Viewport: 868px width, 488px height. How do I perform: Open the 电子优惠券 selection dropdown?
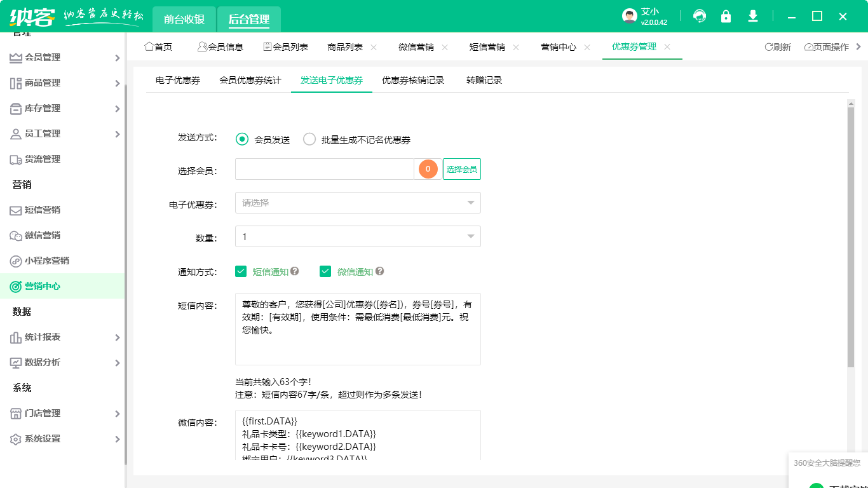click(x=357, y=202)
